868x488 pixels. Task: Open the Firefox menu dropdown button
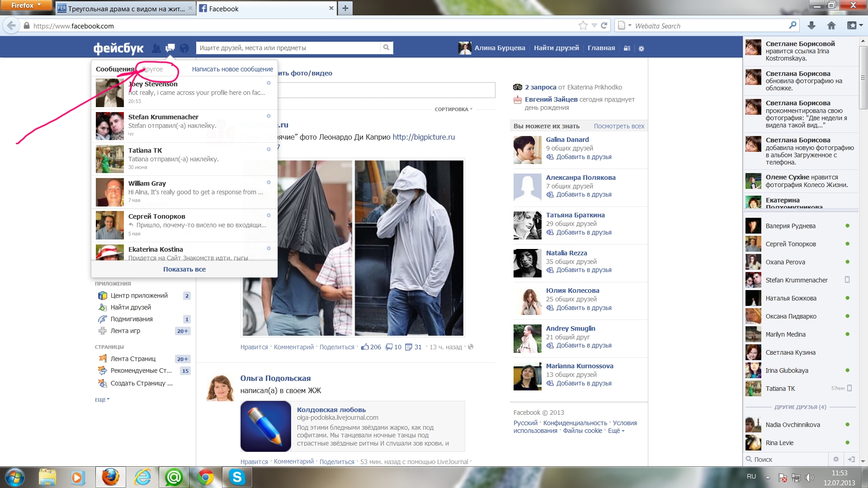(x=26, y=5)
